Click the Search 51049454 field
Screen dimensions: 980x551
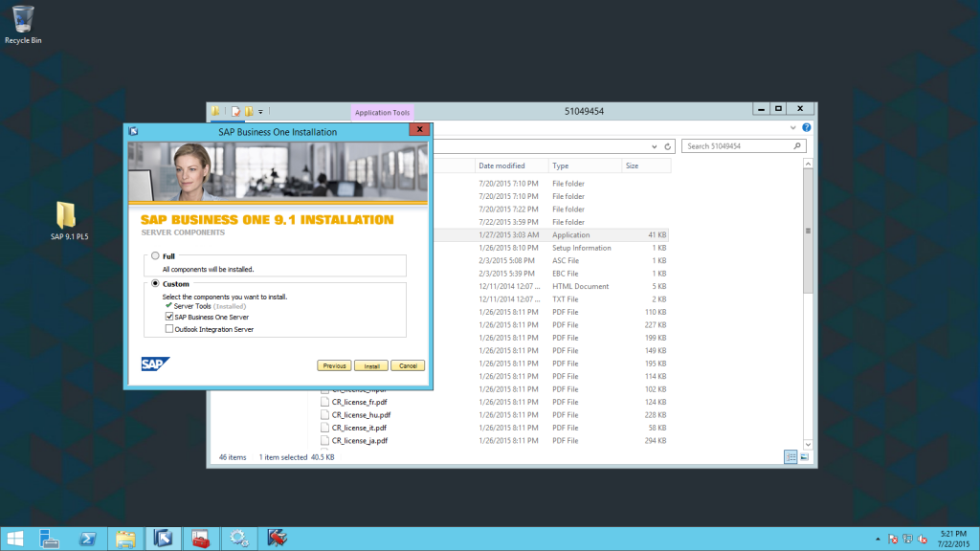(744, 146)
